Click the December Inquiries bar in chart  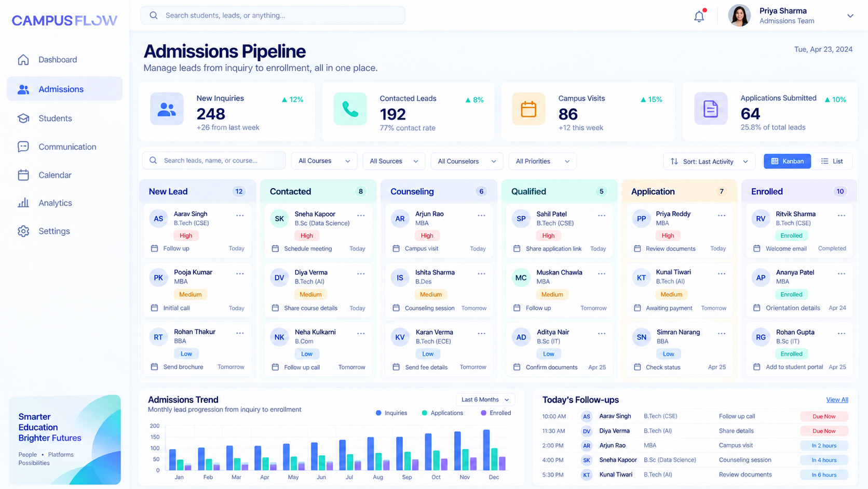[486, 450]
